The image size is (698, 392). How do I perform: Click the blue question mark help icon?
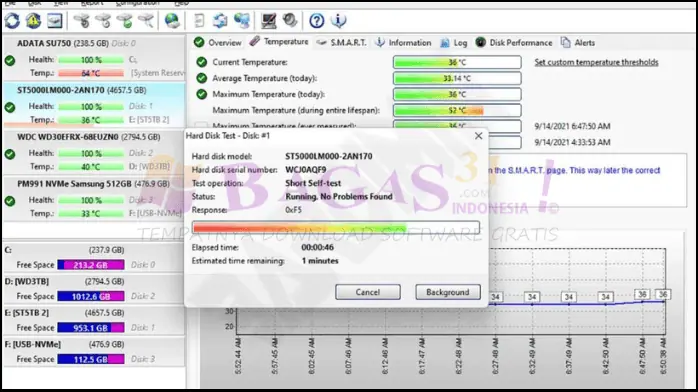pyautogui.click(x=317, y=20)
